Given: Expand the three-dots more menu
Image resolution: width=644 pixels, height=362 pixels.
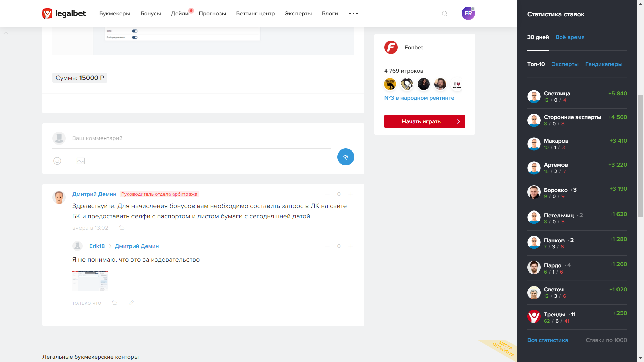Looking at the screenshot, I should [353, 14].
